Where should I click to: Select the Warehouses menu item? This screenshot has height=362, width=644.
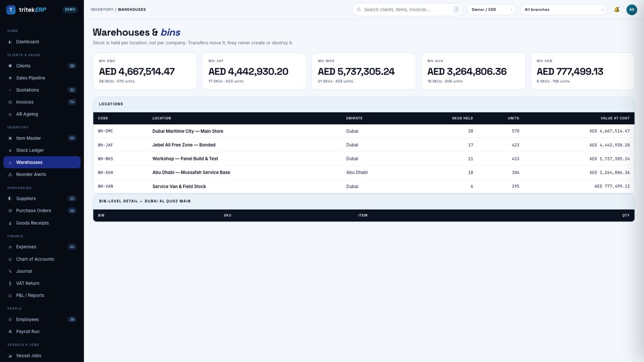42,162
